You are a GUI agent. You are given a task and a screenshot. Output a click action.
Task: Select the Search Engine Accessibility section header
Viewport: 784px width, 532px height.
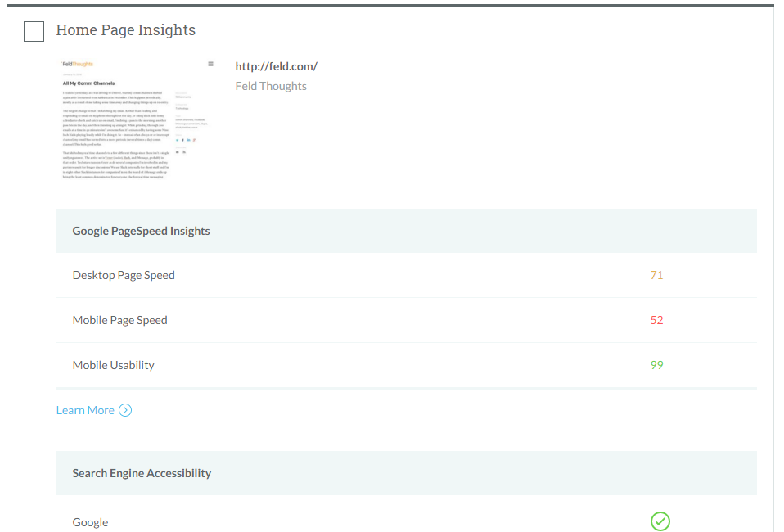coord(142,473)
